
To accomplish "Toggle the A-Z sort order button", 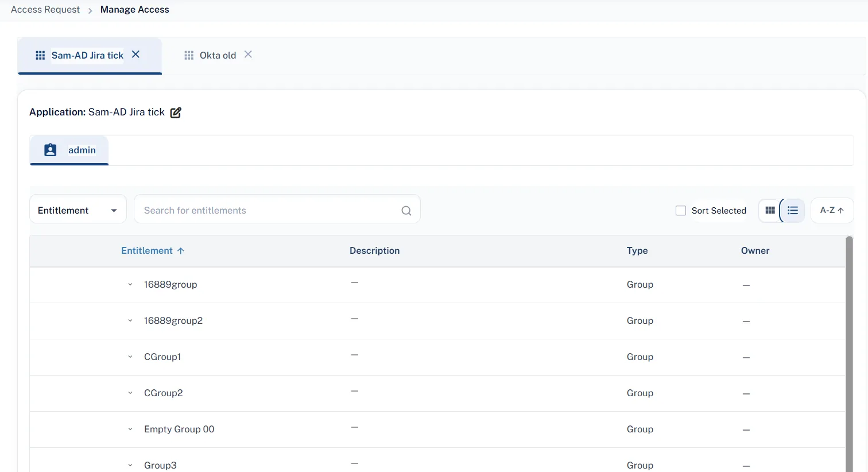I will tap(832, 211).
